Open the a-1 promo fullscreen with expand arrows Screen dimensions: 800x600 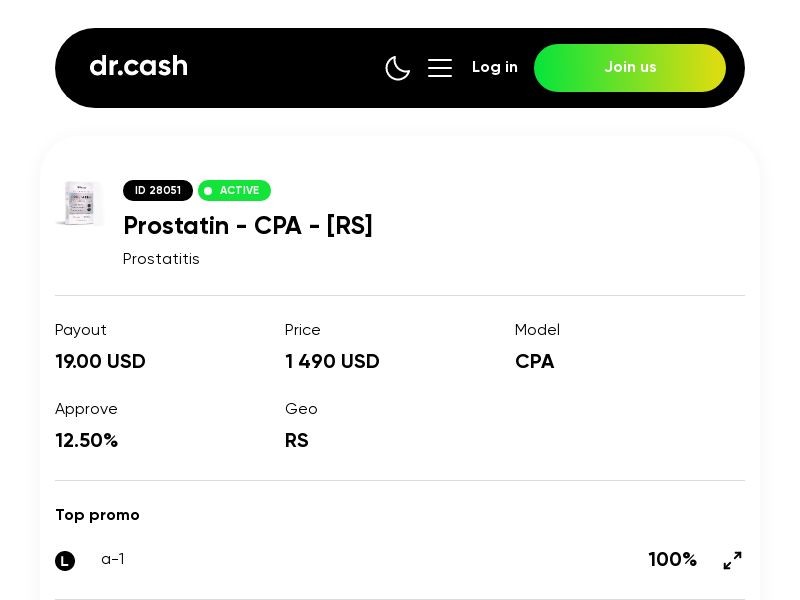pos(733,560)
